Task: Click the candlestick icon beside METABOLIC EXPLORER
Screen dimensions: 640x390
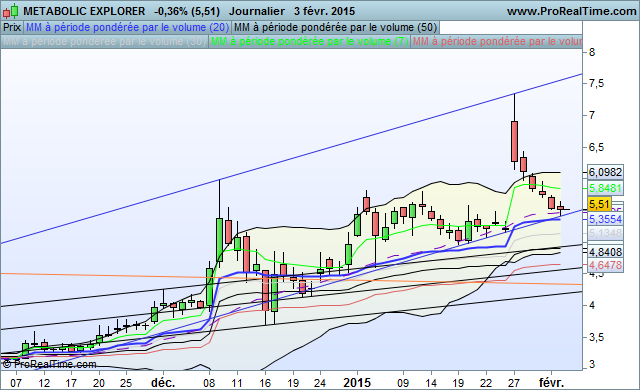Action: (x=11, y=11)
